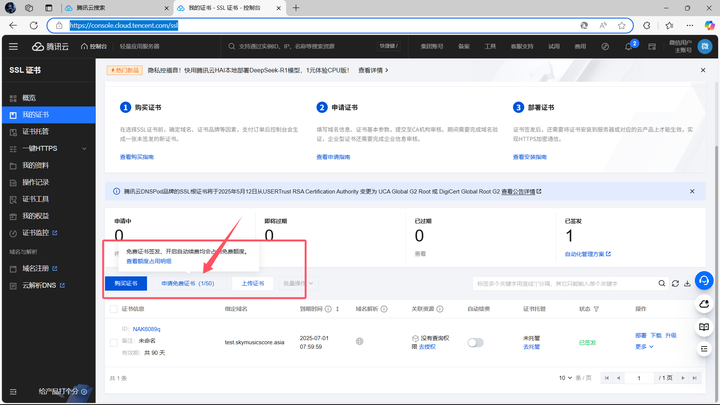Select 我的证书 in the sidebar
Screen dimensions: 720x405
(49, 115)
